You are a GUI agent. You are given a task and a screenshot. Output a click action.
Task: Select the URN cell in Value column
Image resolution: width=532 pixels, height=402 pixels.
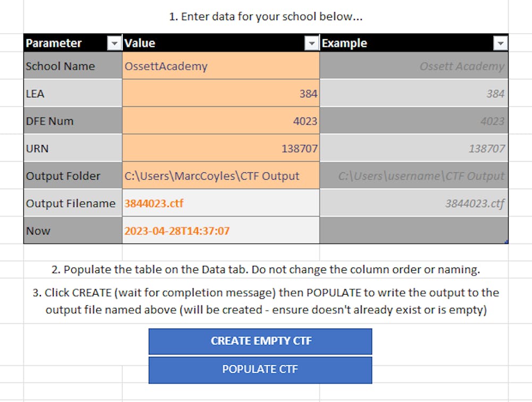[x=220, y=149]
